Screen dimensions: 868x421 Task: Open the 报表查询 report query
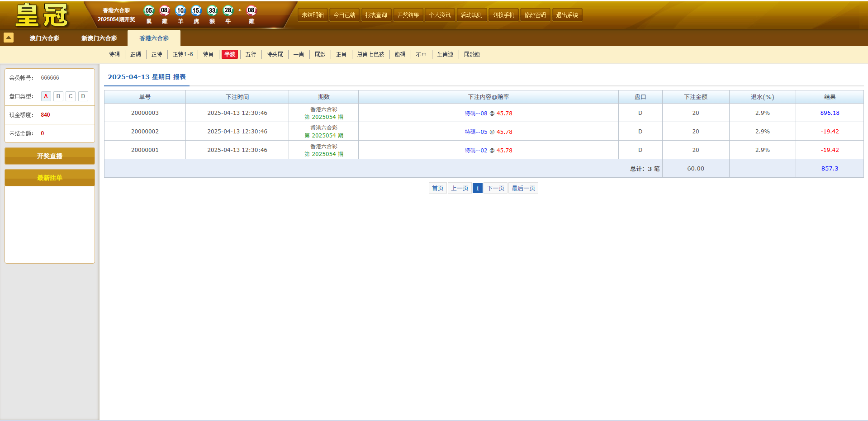tap(376, 14)
